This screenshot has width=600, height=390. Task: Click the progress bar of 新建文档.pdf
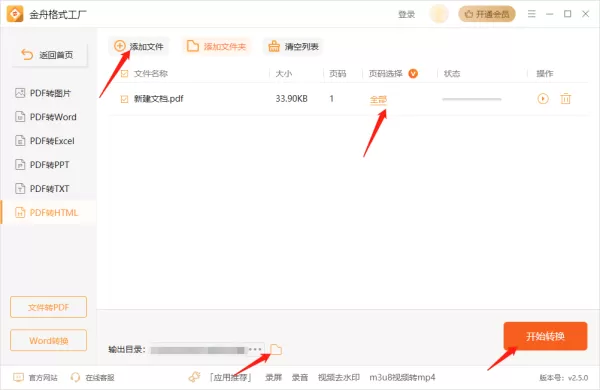471,99
